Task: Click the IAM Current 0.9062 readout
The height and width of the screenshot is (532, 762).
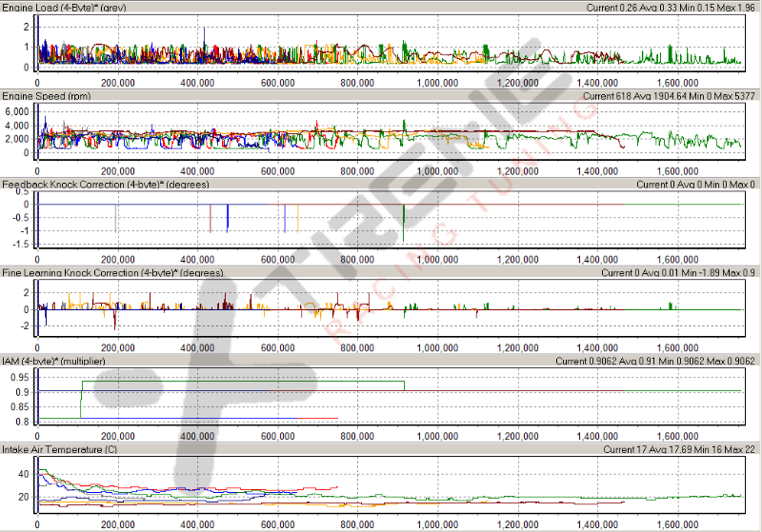Action: pyautogui.click(x=586, y=362)
